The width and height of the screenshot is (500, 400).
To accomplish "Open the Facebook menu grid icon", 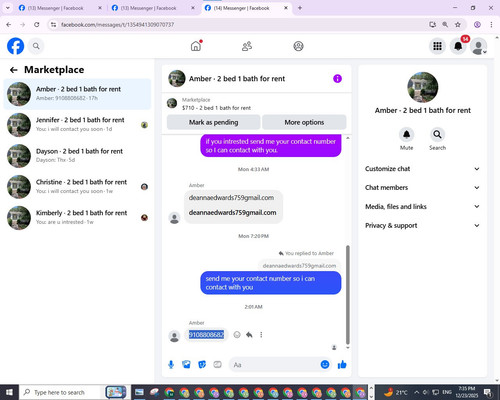I will point(437,46).
